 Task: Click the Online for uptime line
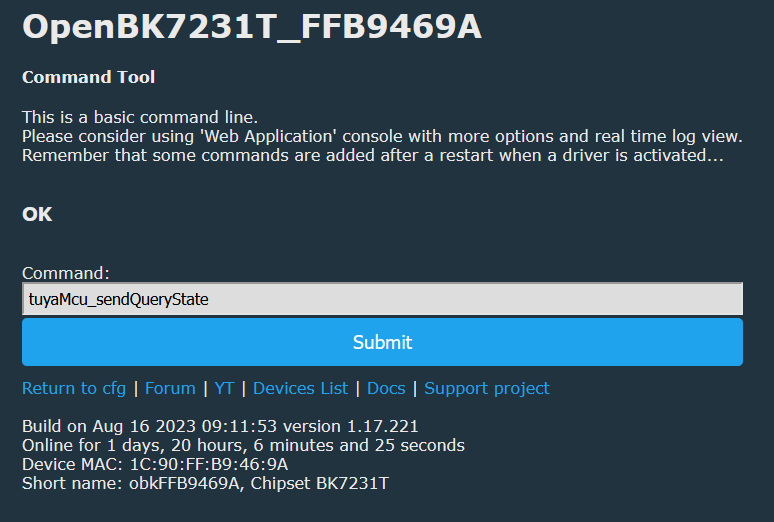point(243,445)
